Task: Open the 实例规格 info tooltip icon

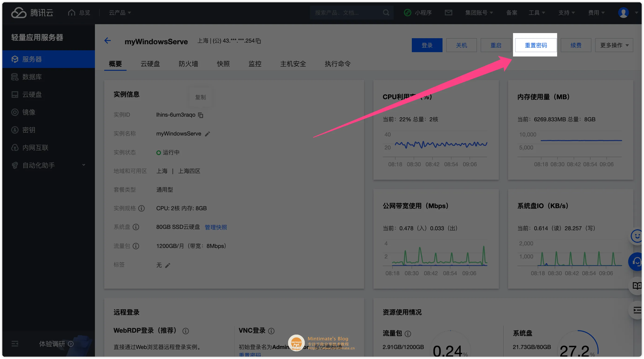Action: [x=142, y=208]
